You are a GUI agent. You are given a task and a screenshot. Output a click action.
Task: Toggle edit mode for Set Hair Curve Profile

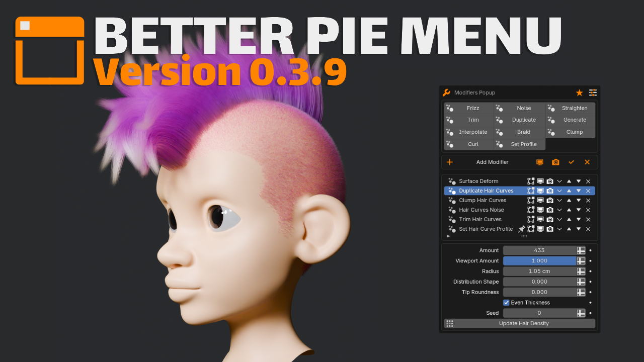[x=531, y=229]
